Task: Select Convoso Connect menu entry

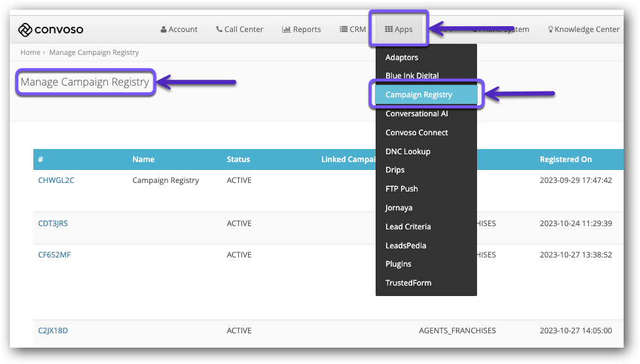Action: (x=416, y=133)
